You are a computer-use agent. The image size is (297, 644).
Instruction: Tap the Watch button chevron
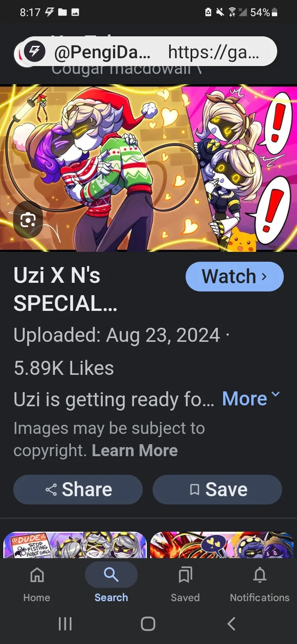point(264,277)
